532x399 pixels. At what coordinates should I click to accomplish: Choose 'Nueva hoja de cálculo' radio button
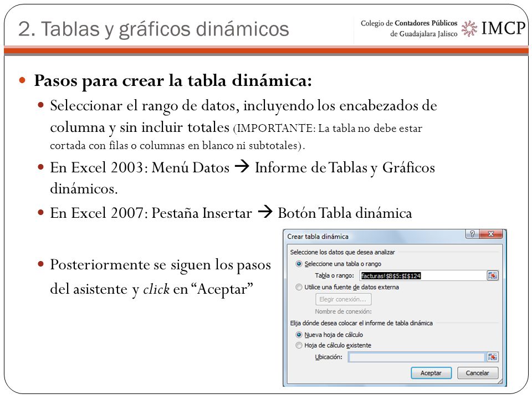click(299, 335)
